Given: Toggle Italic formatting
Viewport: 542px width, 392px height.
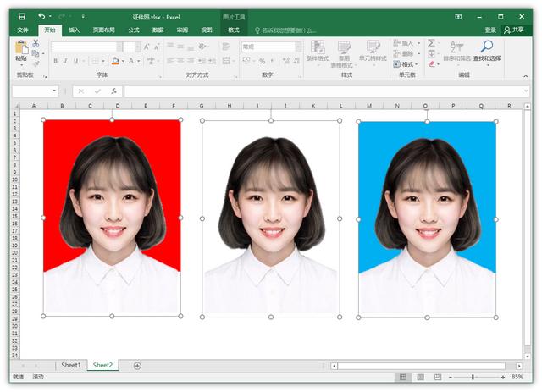Looking at the screenshot, I should (65, 61).
